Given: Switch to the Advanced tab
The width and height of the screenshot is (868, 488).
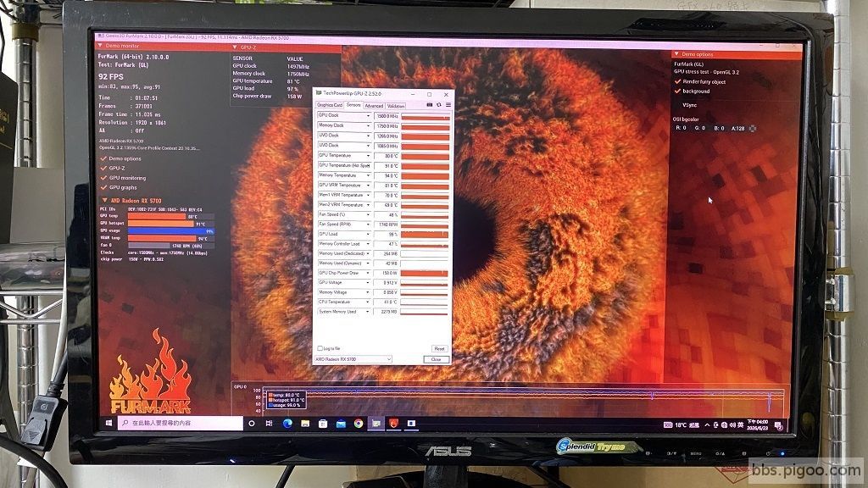Looking at the screenshot, I should 374,106.
